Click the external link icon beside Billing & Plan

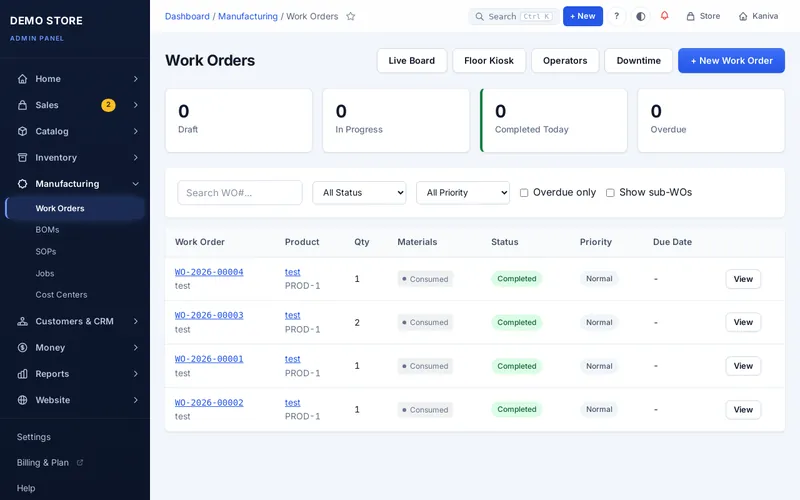(x=80, y=463)
